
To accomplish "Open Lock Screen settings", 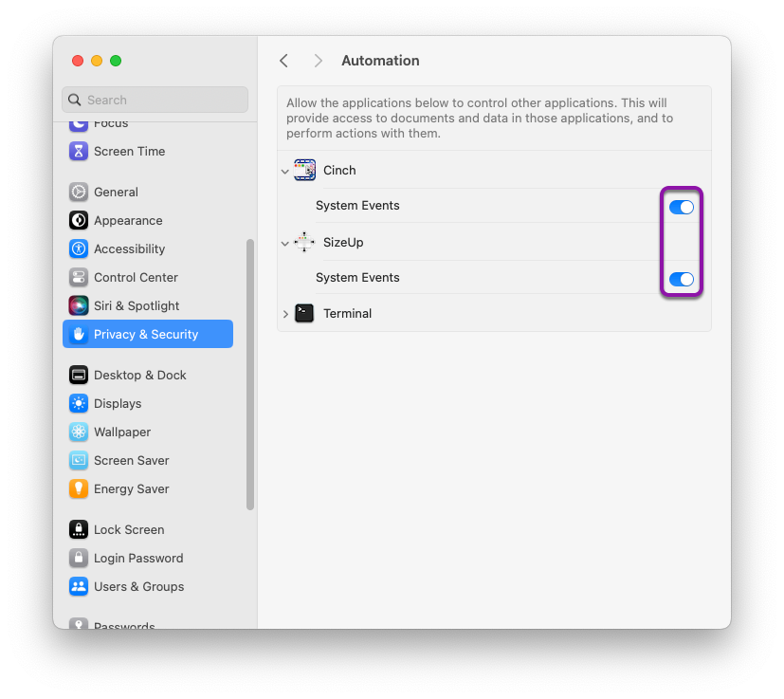I will [x=129, y=529].
